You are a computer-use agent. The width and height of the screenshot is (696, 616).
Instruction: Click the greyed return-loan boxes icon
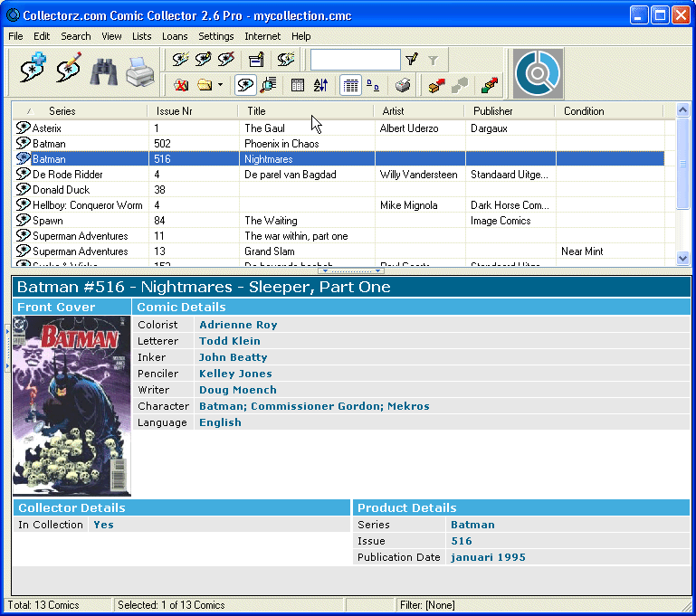pyautogui.click(x=460, y=85)
